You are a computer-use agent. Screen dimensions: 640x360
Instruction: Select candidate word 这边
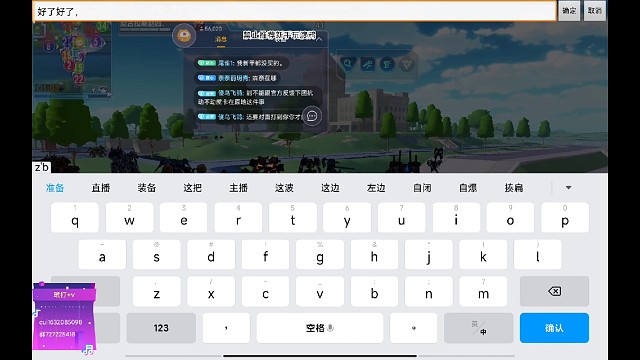330,188
